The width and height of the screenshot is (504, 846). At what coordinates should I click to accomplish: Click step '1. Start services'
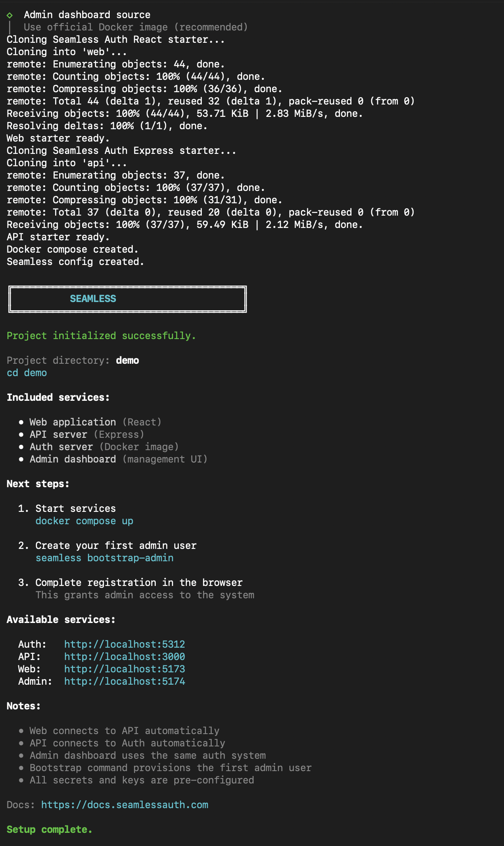tap(67, 509)
